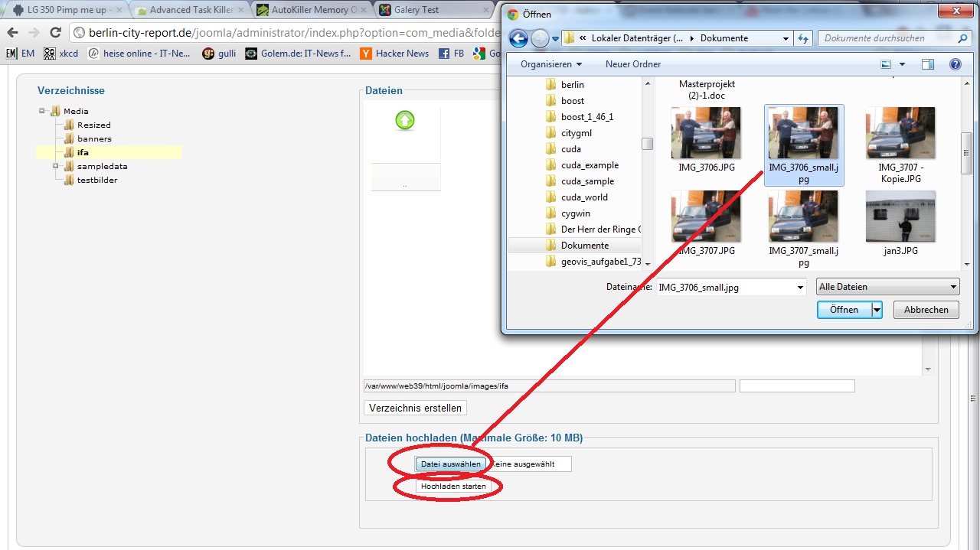Click the dialog help question mark icon
The image size is (980, 550).
(x=955, y=65)
